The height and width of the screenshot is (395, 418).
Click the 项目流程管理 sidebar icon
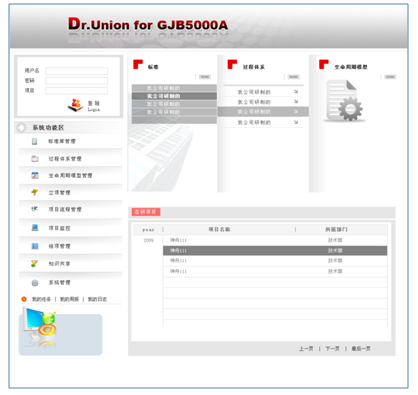tap(34, 209)
